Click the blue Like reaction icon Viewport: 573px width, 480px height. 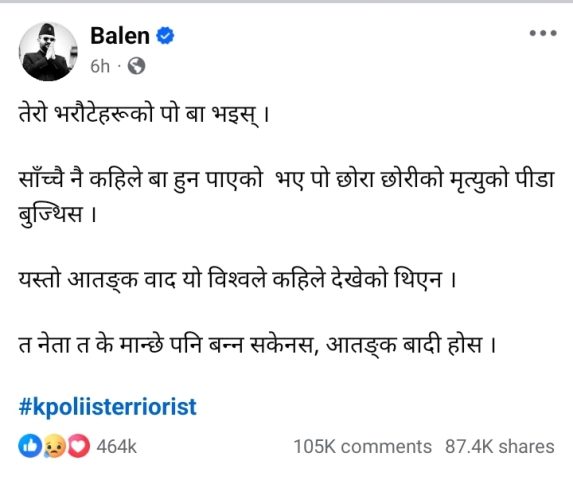(30, 446)
